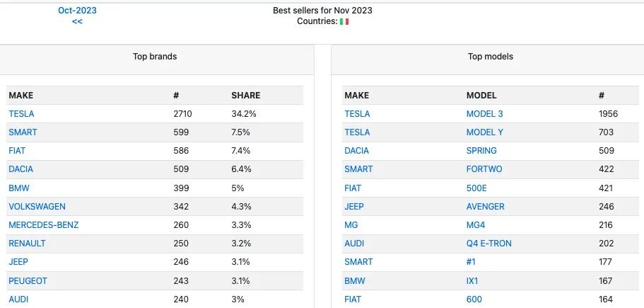Click the Italy flag icon
Image resolution: width=644 pixels, height=308 pixels.
344,21
